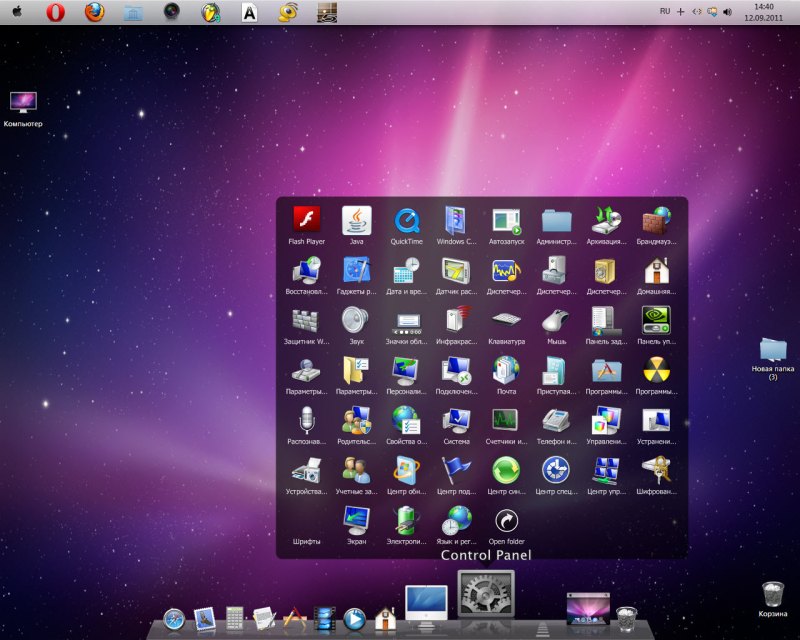Image resolution: width=800 pixels, height=640 pixels.
Task: Click the Control Panel gear dock icon
Action: click(x=486, y=594)
